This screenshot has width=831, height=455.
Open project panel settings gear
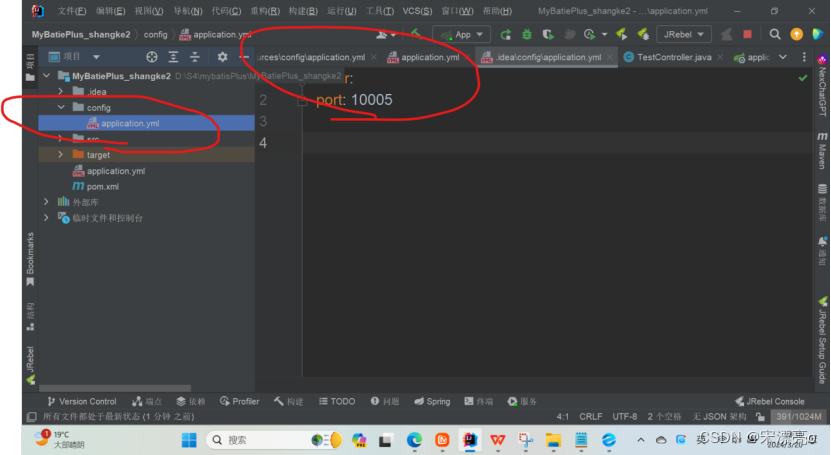[x=222, y=57]
